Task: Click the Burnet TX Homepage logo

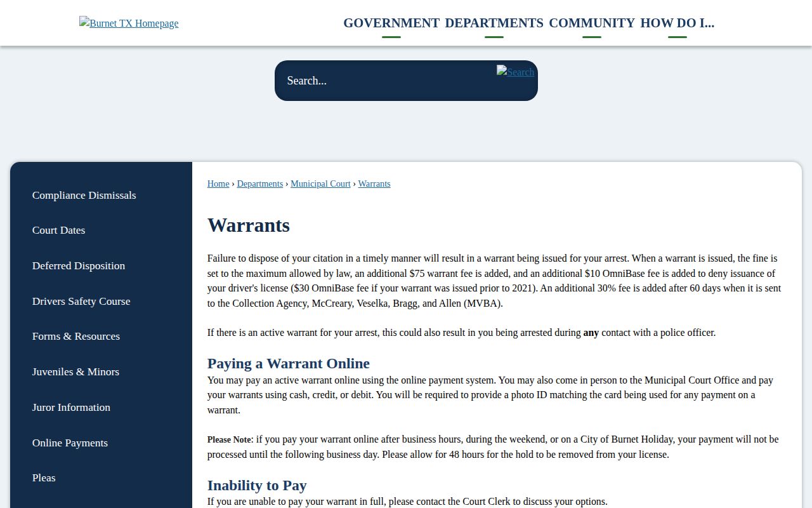Action: coord(129,23)
